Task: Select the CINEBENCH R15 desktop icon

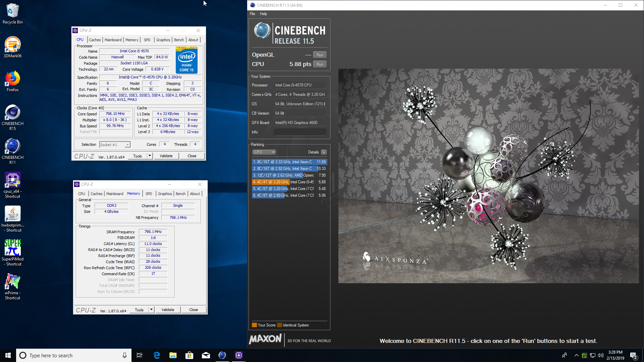Action: [x=12, y=117]
